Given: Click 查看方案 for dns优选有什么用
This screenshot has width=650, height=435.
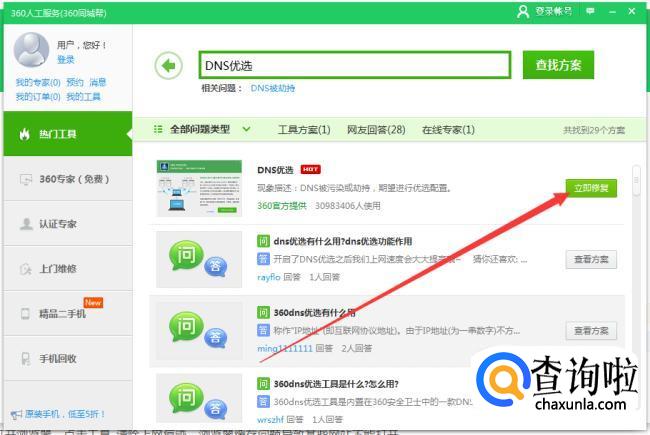Looking at the screenshot, I should point(591,260).
